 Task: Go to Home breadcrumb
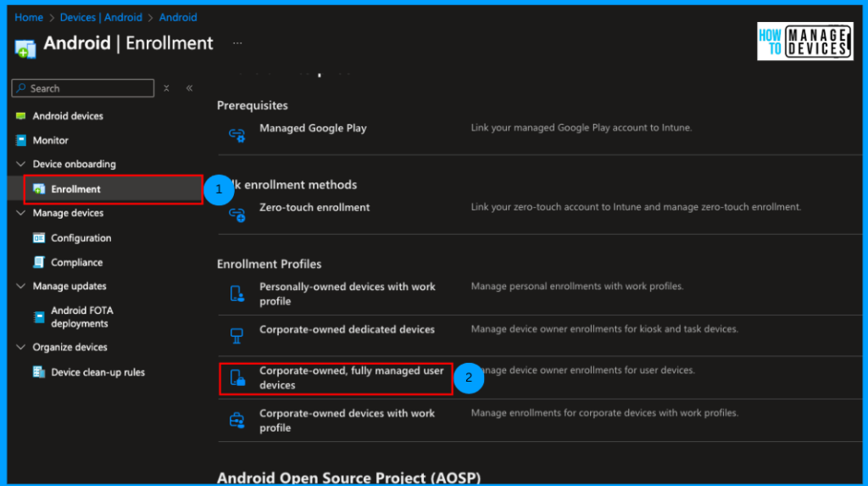coord(29,17)
